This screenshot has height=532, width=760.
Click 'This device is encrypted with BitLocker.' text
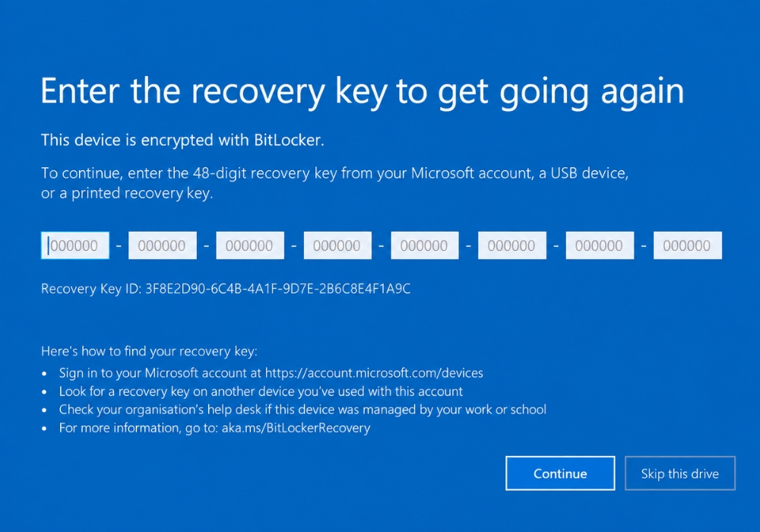[182, 141]
